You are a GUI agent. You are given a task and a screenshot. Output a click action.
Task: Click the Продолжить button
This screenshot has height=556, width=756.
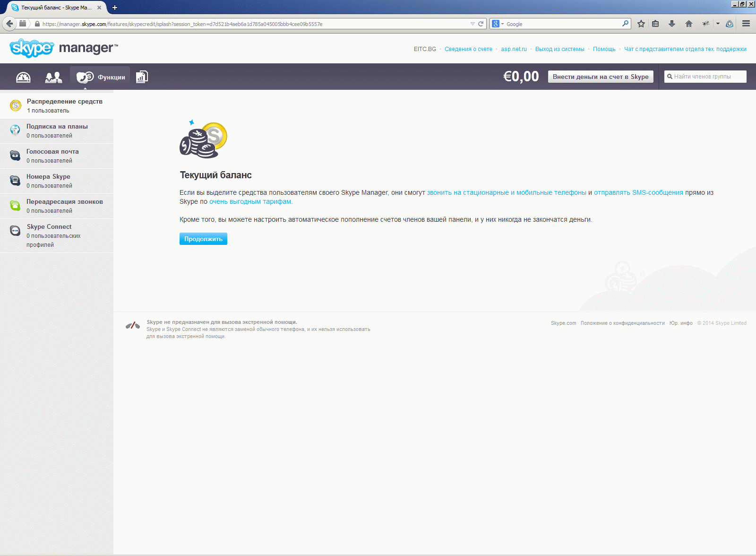[203, 239]
